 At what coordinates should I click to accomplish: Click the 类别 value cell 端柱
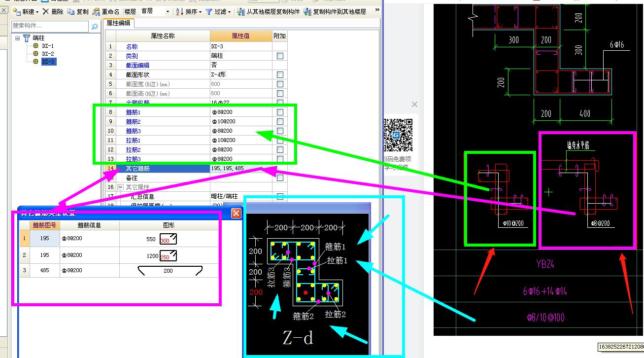[241, 56]
